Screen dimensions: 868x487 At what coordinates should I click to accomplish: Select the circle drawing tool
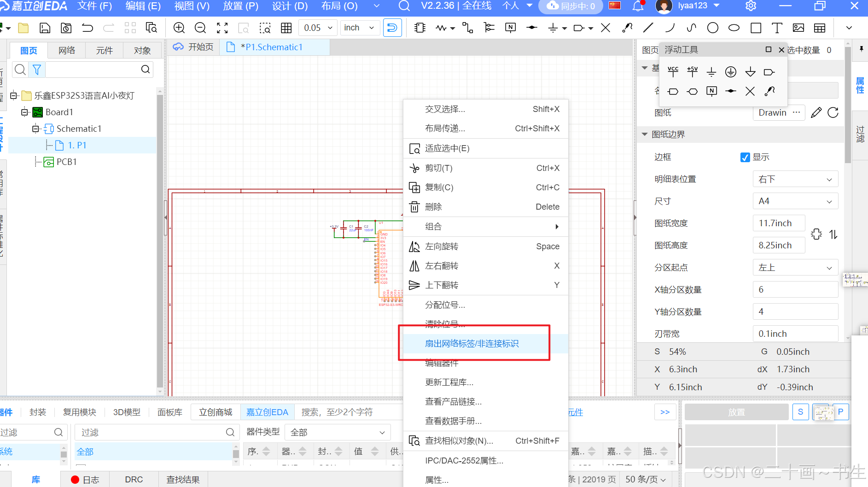[x=713, y=28]
